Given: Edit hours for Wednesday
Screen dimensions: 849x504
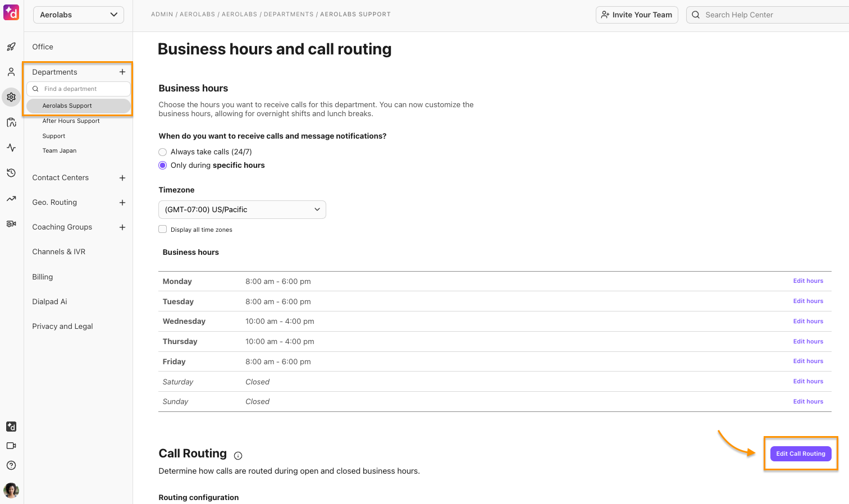Looking at the screenshot, I should coord(808,321).
